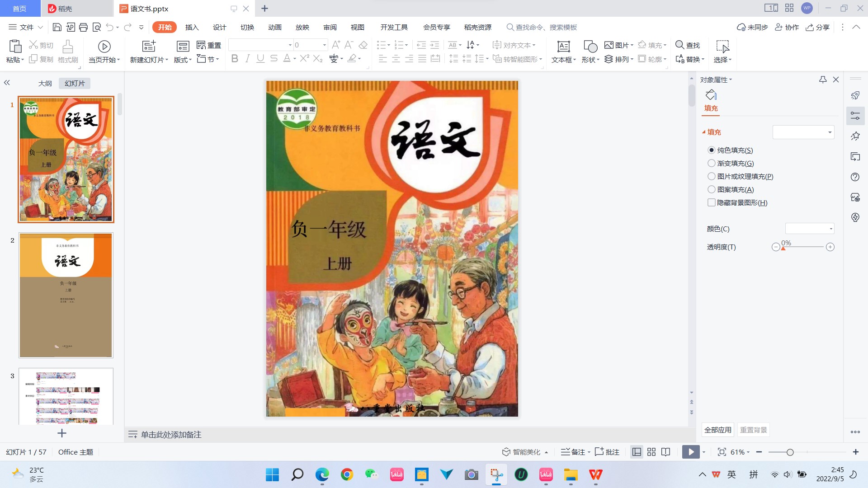
Task: Open Microsoft Edge from the taskbar
Action: tap(322, 474)
